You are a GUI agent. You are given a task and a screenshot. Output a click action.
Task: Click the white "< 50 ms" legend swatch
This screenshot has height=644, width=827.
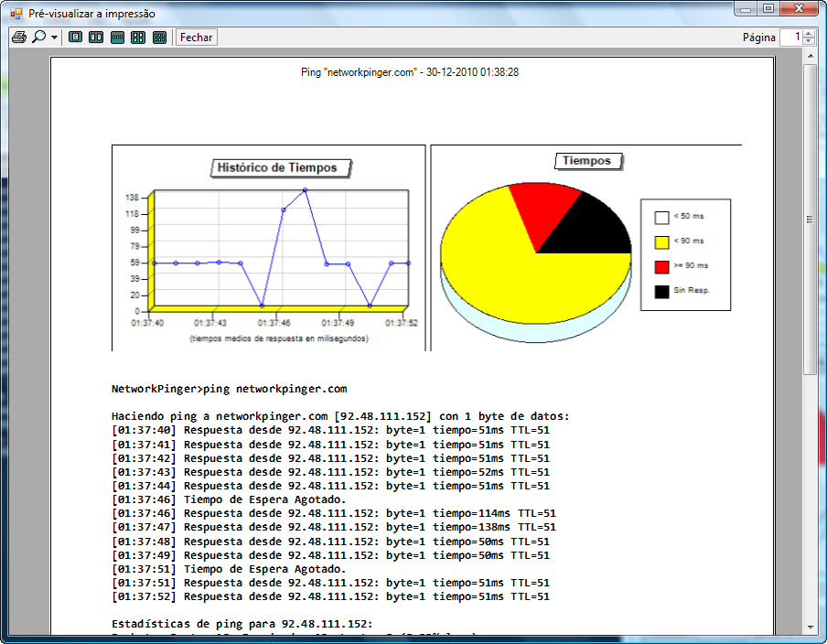point(662,218)
